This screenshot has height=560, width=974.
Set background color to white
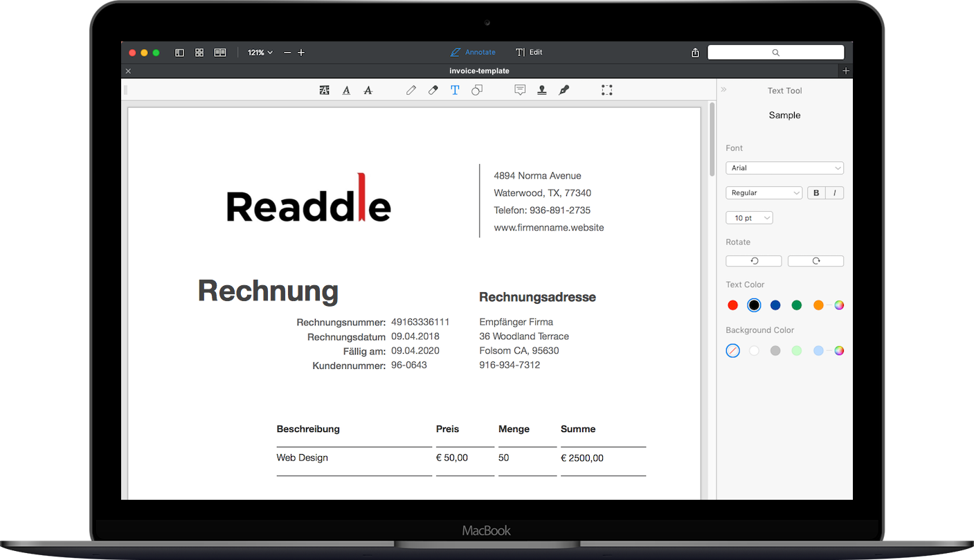pos(754,351)
